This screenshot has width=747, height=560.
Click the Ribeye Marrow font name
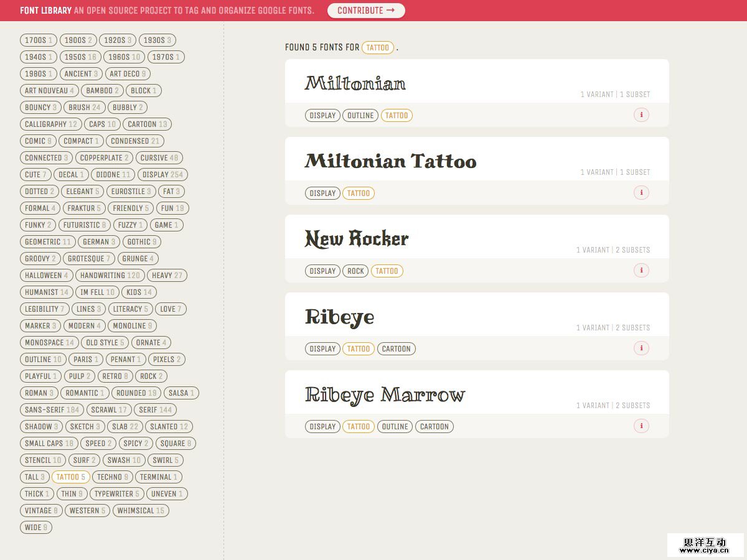point(385,395)
